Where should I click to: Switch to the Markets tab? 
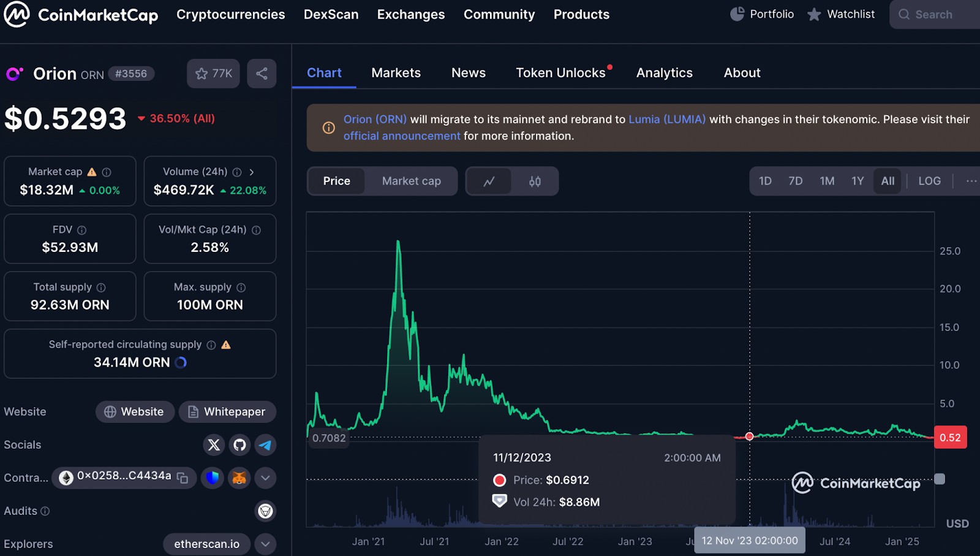click(396, 73)
